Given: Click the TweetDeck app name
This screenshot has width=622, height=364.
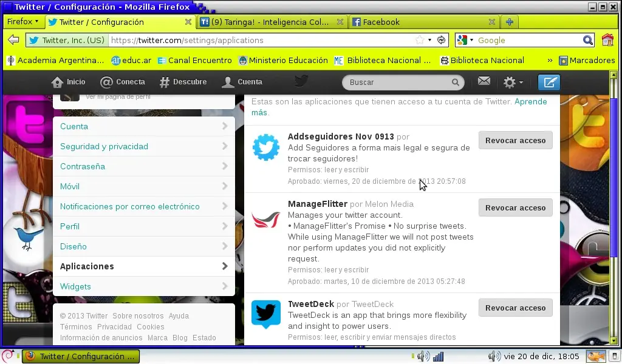Looking at the screenshot, I should (311, 304).
